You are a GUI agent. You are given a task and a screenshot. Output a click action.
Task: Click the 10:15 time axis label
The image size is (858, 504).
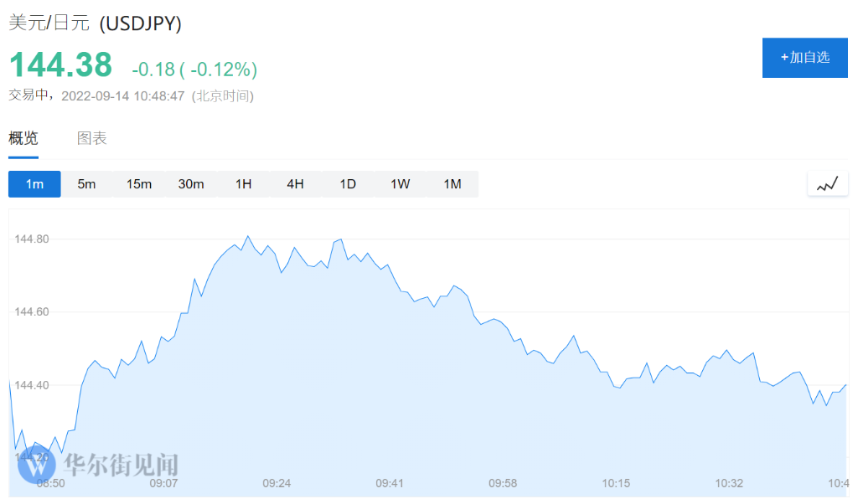pos(616,483)
